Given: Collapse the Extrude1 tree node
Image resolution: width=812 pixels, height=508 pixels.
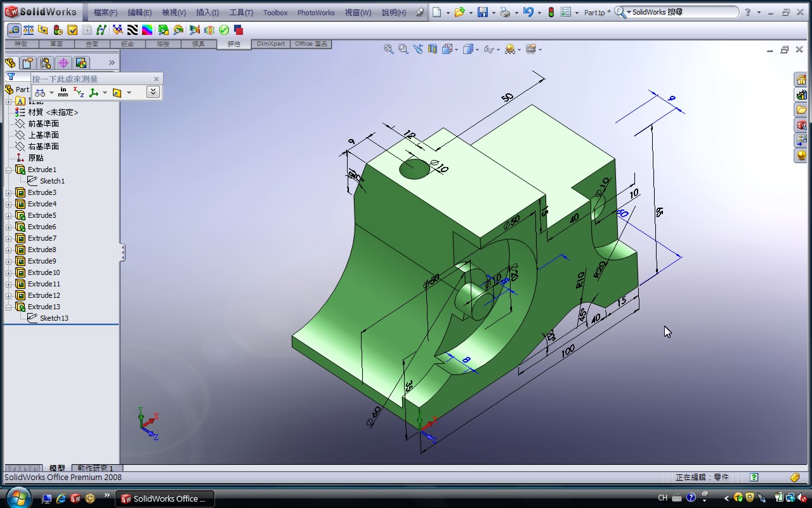Looking at the screenshot, I should 9,170.
